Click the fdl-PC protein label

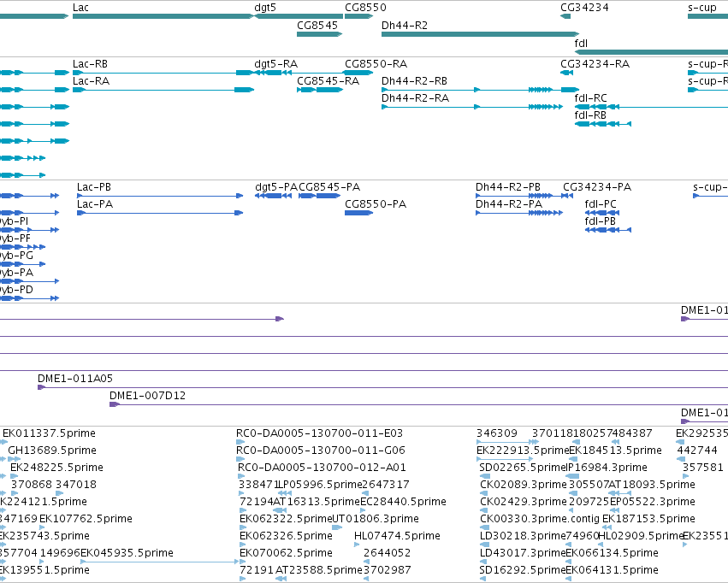point(601,204)
